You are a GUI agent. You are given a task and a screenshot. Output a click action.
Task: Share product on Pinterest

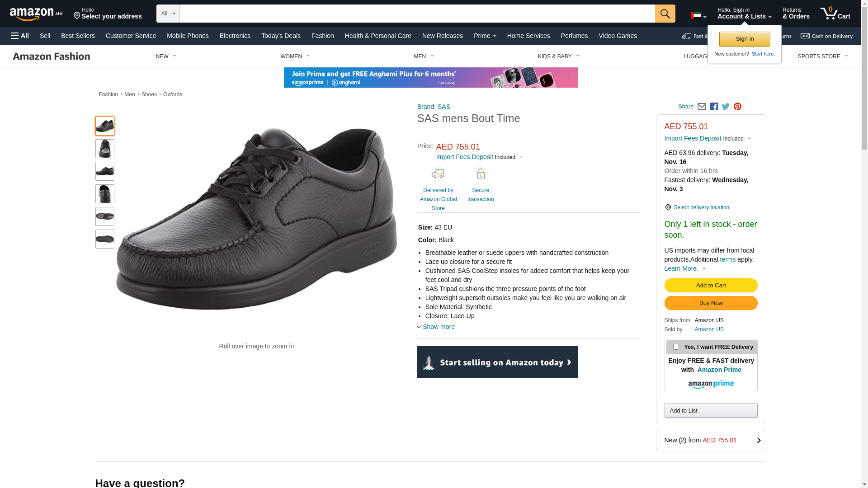pyautogui.click(x=737, y=107)
